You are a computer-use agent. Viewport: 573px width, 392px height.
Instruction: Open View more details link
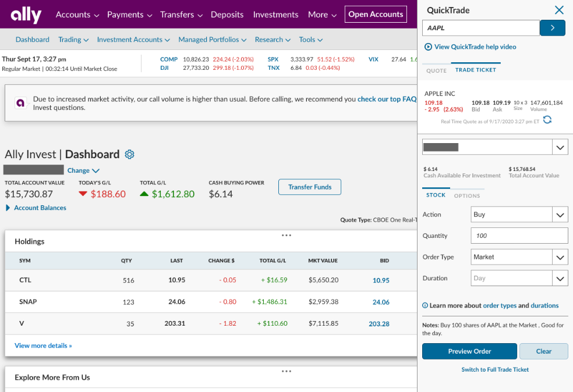tap(43, 345)
